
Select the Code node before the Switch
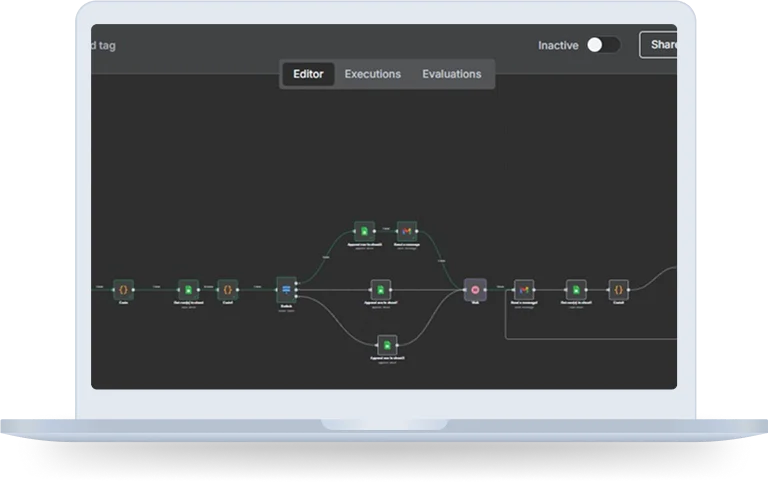pyautogui.click(x=227, y=289)
